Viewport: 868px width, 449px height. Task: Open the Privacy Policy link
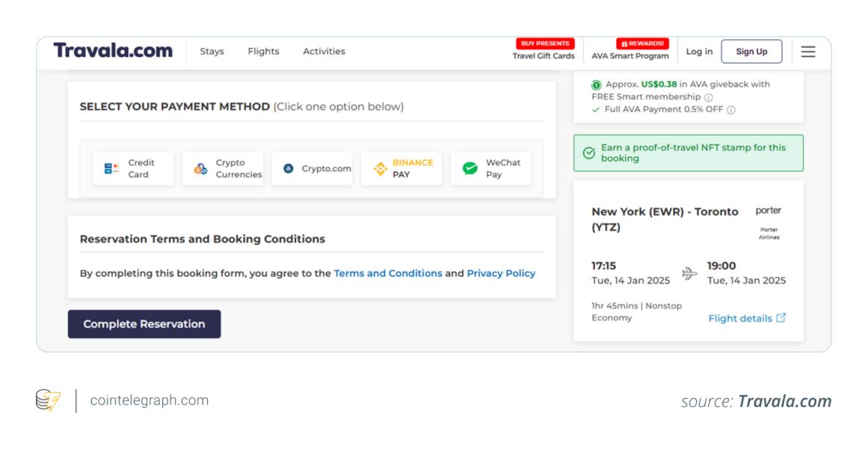click(501, 273)
